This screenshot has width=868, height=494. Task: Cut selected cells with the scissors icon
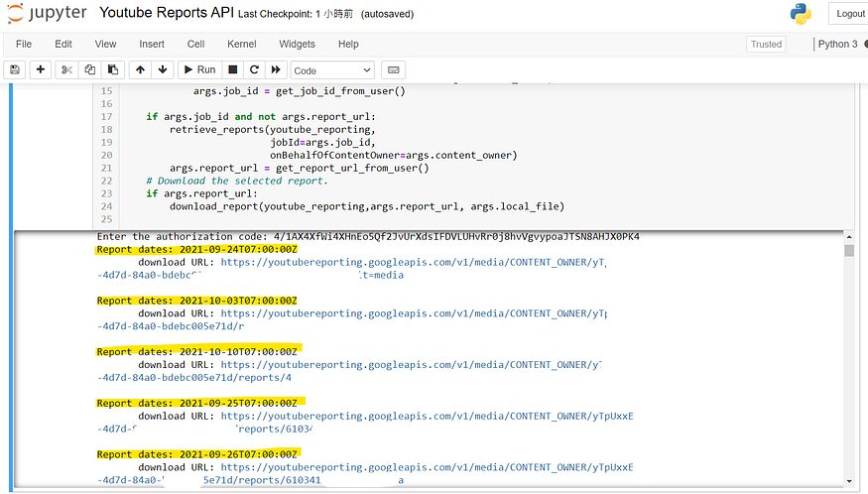tap(67, 69)
